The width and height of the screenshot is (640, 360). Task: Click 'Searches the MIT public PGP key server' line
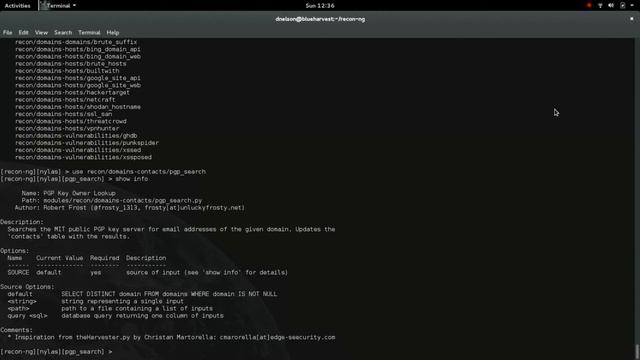(x=171, y=229)
